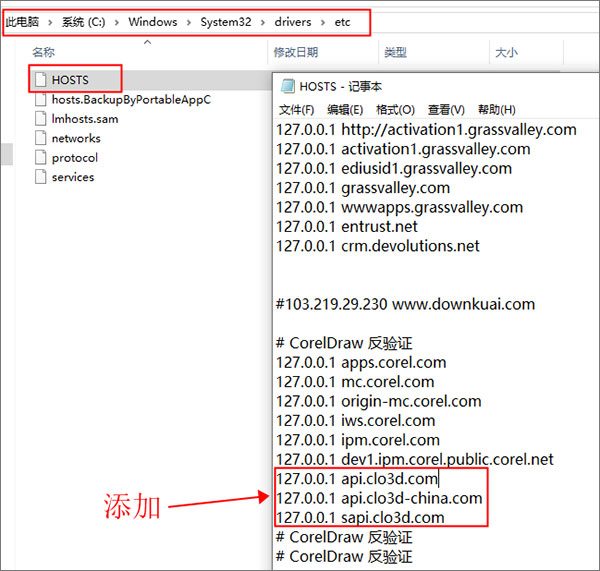Click the lmhosts.sam file icon
The image size is (600, 571).
coord(40,119)
